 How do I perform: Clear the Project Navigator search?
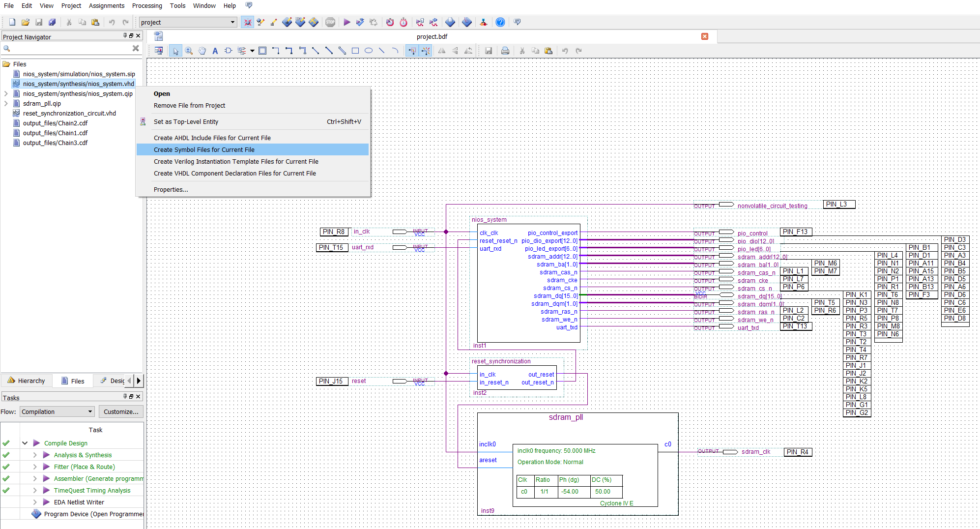click(136, 48)
